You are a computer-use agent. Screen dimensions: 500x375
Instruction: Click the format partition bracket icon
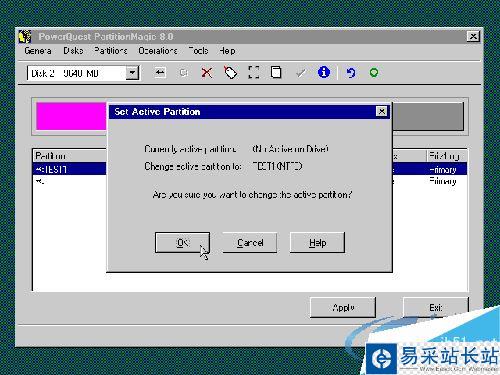tap(254, 72)
